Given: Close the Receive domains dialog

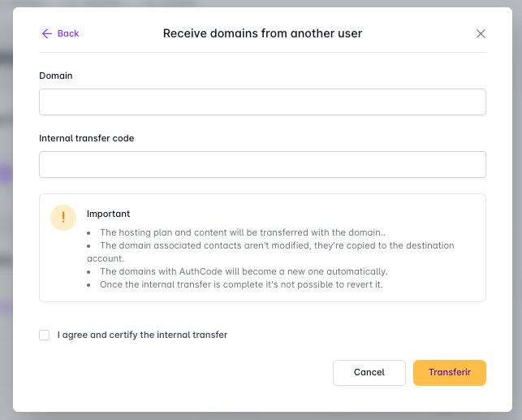Looking at the screenshot, I should [x=481, y=33].
